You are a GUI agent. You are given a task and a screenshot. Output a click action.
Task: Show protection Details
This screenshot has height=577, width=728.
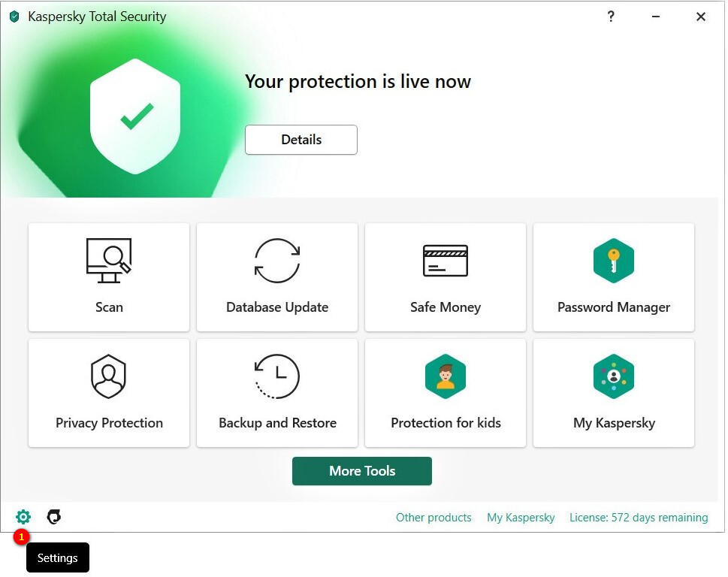[x=301, y=140]
